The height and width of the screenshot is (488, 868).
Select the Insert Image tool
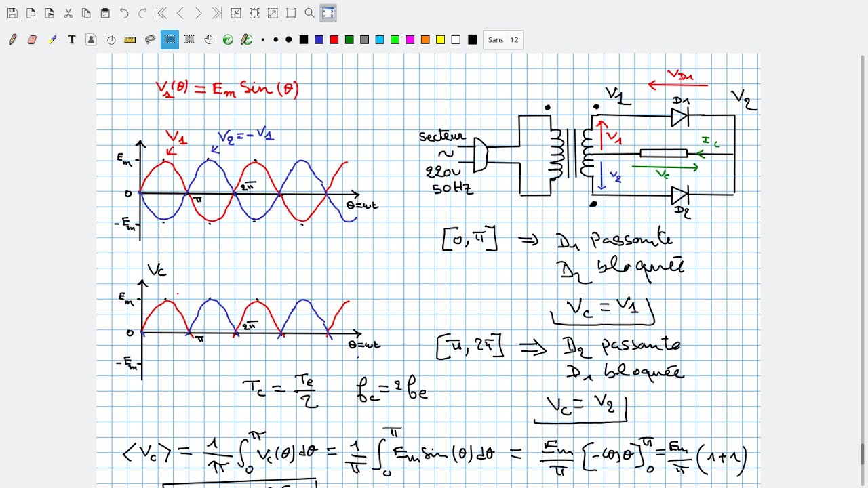point(91,40)
